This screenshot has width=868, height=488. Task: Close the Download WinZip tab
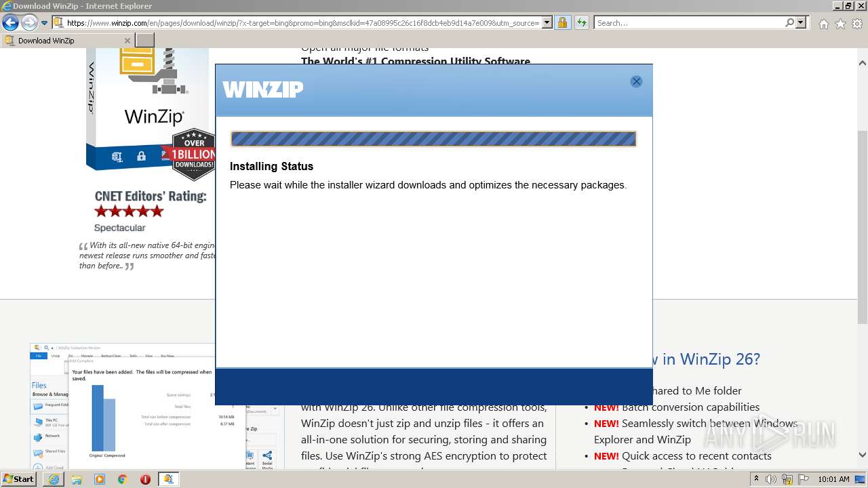coord(127,41)
